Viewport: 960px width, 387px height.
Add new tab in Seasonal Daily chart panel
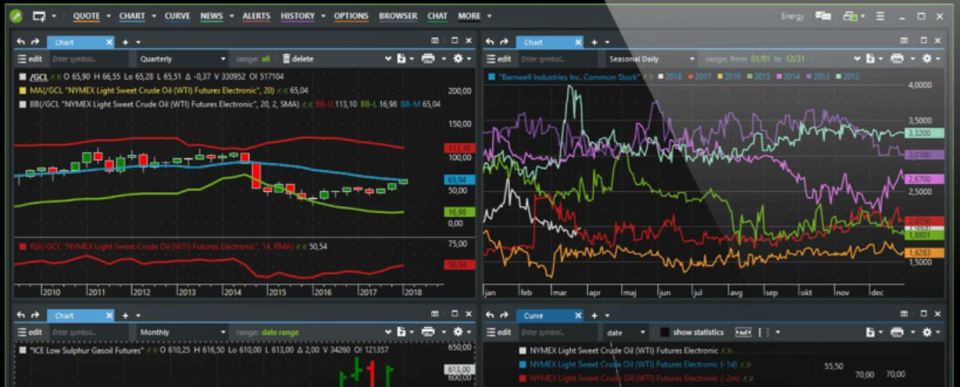pyautogui.click(x=594, y=42)
